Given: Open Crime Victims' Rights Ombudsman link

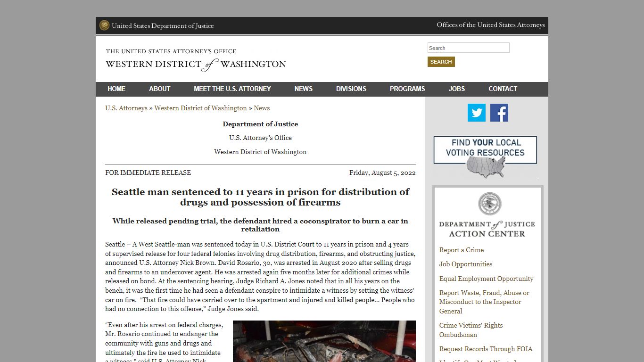Looking at the screenshot, I should tap(471, 330).
